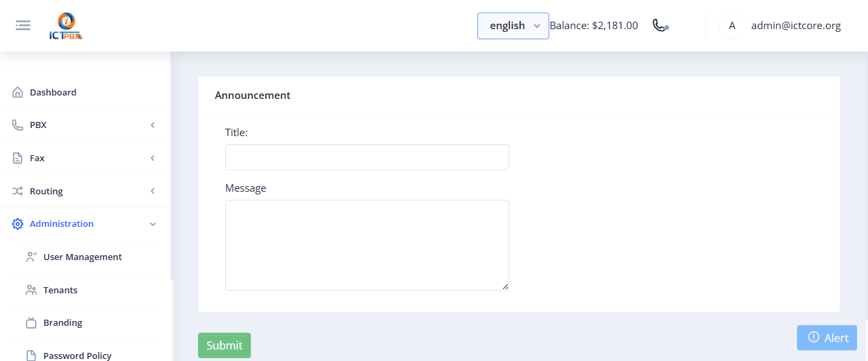
Task: Expand the Routing menu chevron
Action: (153, 191)
